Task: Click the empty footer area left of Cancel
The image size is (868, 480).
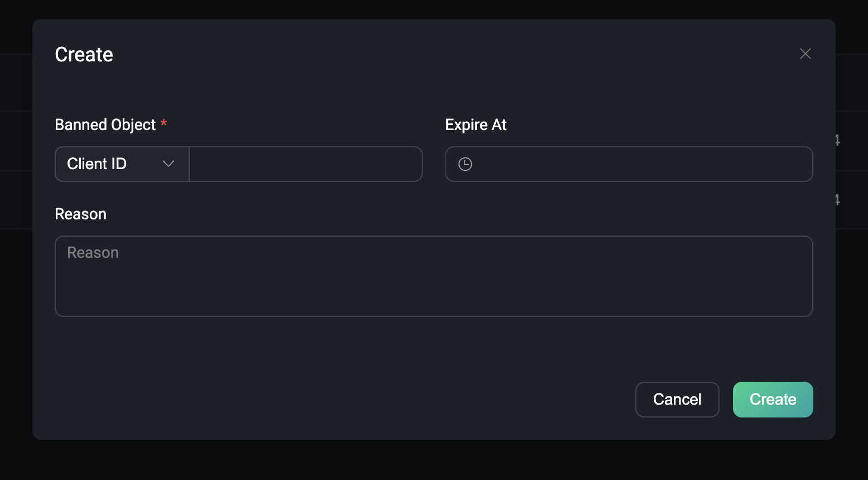Action: click(x=335, y=400)
